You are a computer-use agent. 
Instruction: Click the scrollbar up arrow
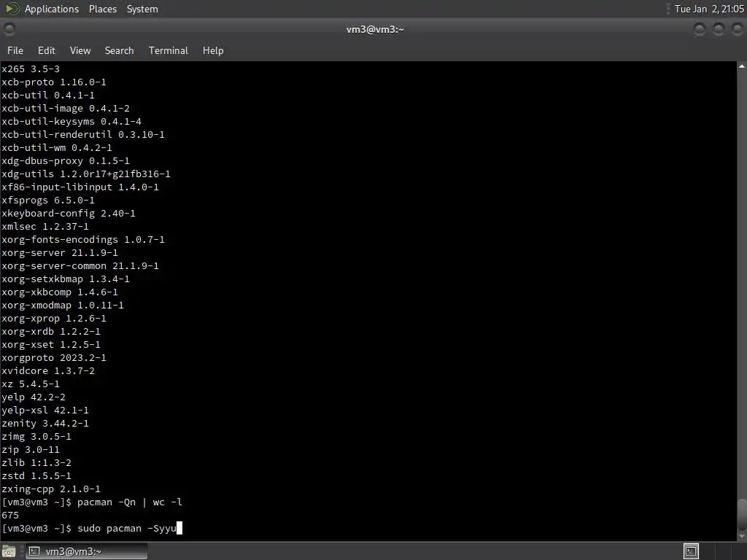742,66
